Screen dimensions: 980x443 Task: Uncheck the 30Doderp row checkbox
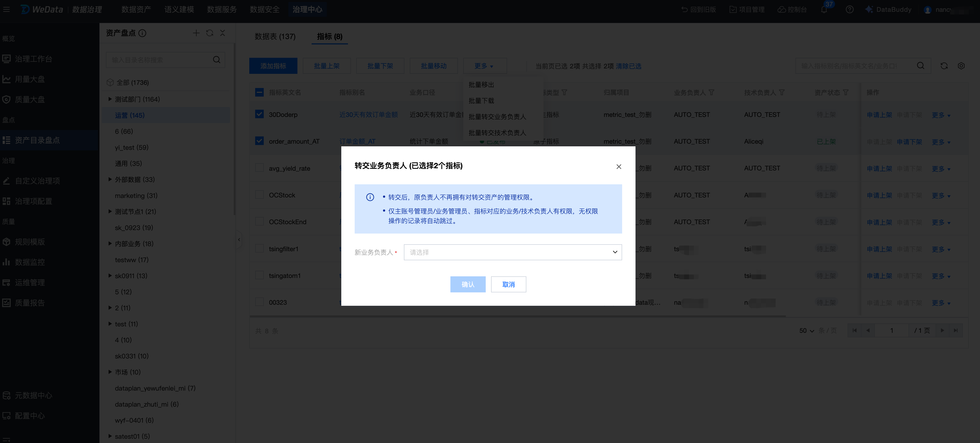click(x=259, y=114)
